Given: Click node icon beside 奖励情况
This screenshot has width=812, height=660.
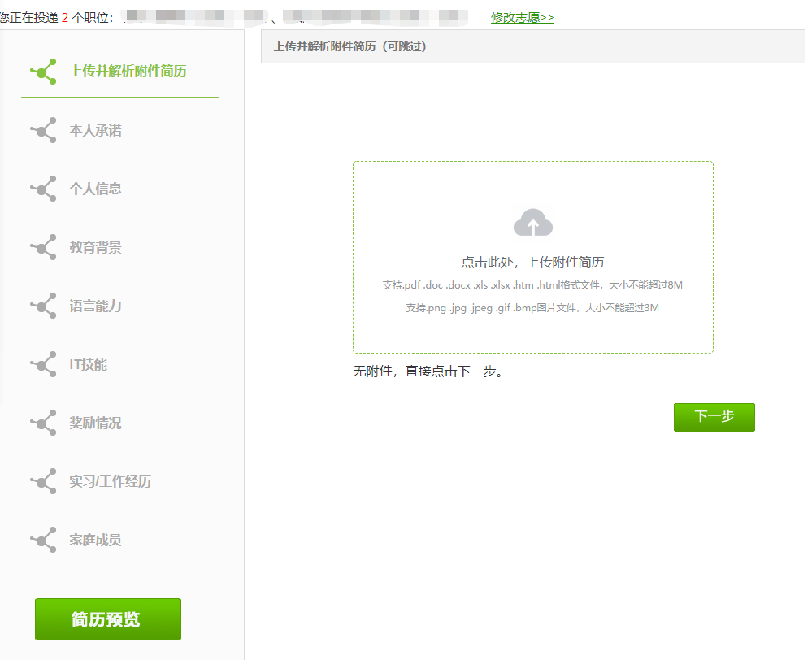Looking at the screenshot, I should (44, 423).
